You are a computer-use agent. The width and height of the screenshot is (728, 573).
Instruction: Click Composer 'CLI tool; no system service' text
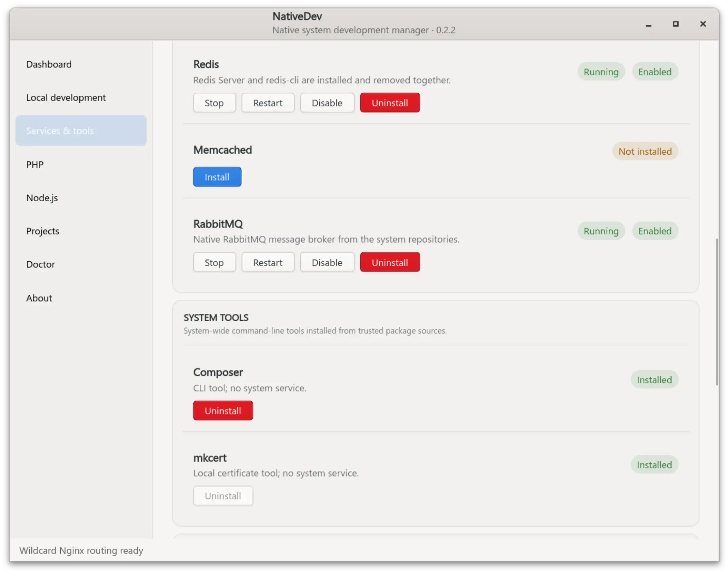250,388
